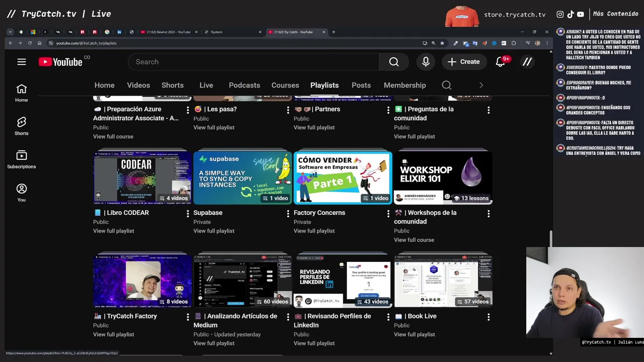The image size is (644, 362).
Task: Open the You section in sidebar
Action: [x=21, y=193]
